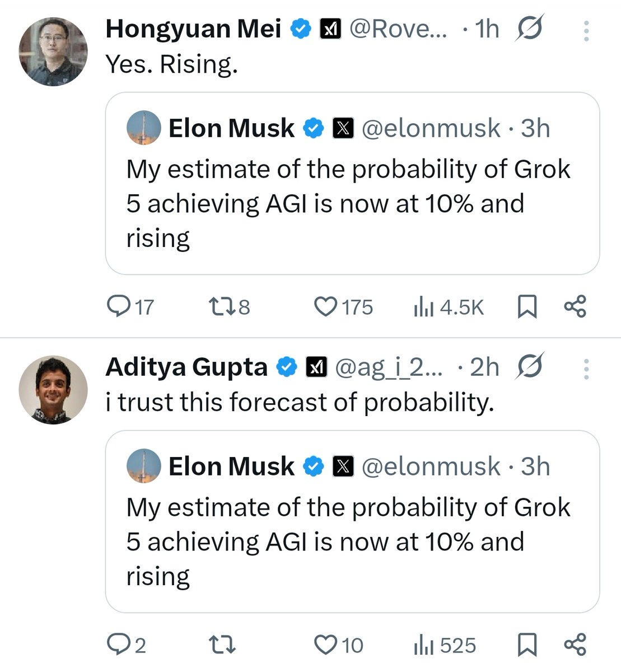View analytics on Hongyuan Mei's post
Image resolution: width=621 pixels, height=672 pixels.
(424, 307)
